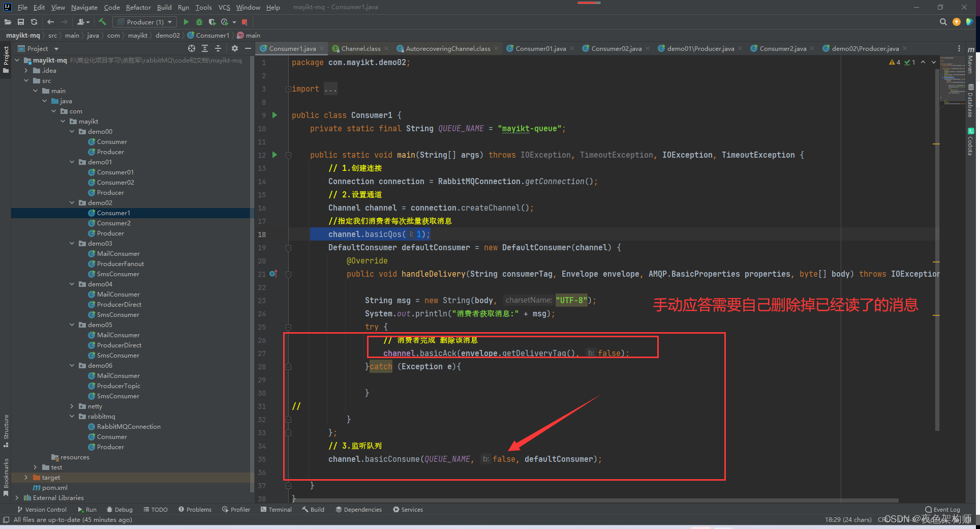
Task: Open Bookmarks tool window on left edge
Action: [x=6, y=477]
